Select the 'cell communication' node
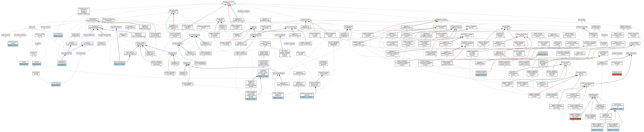Viewport: 644px width, 132px height. (x=291, y=27)
